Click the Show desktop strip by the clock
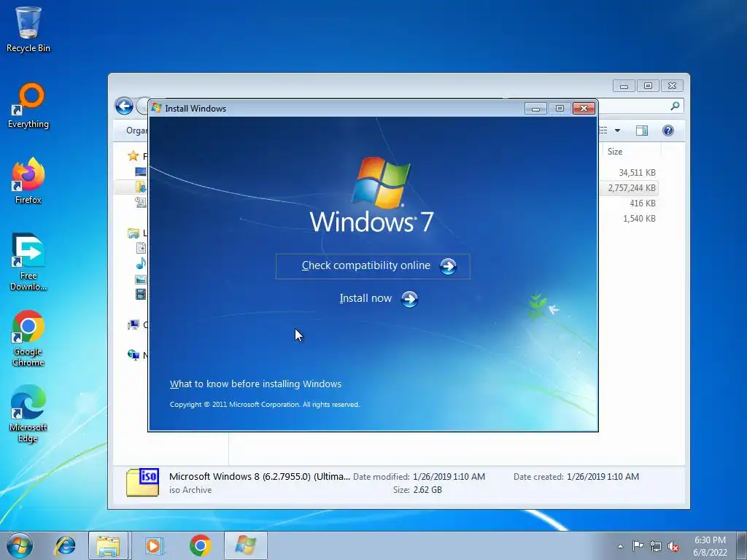The width and height of the screenshot is (747, 560). [742, 545]
